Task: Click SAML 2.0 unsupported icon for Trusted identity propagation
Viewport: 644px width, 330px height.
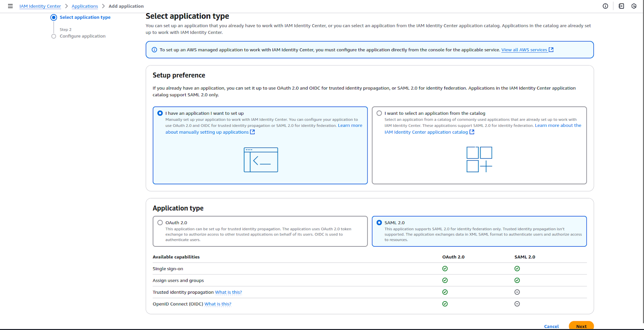Action: tap(517, 292)
